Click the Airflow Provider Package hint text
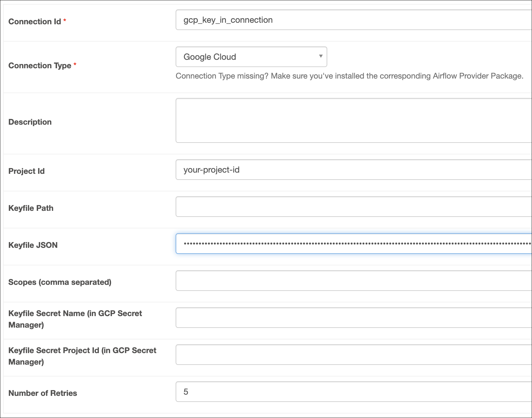 pyautogui.click(x=349, y=76)
